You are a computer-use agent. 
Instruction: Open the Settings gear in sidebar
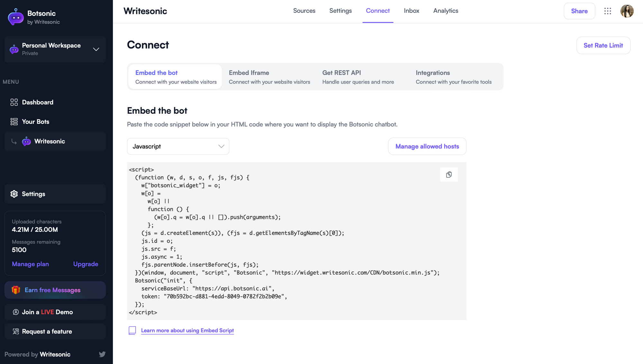click(x=14, y=194)
